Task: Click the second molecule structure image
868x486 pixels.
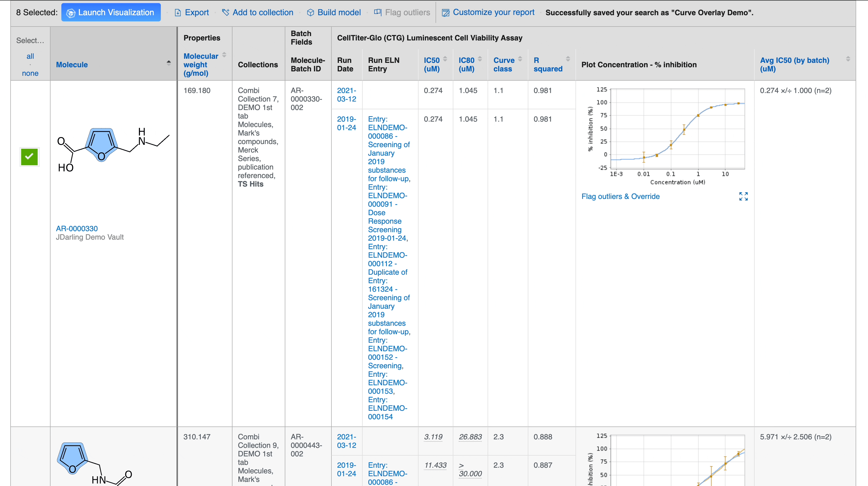Action: (94, 464)
